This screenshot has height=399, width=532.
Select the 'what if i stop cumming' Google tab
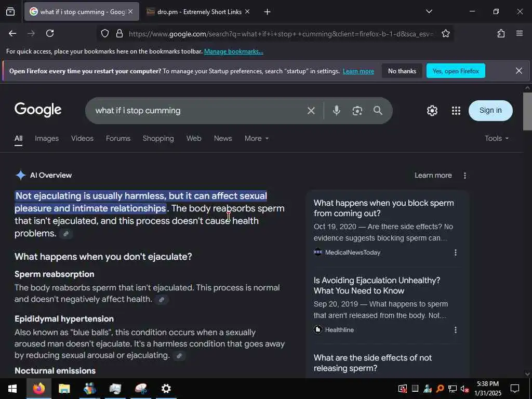click(82, 12)
